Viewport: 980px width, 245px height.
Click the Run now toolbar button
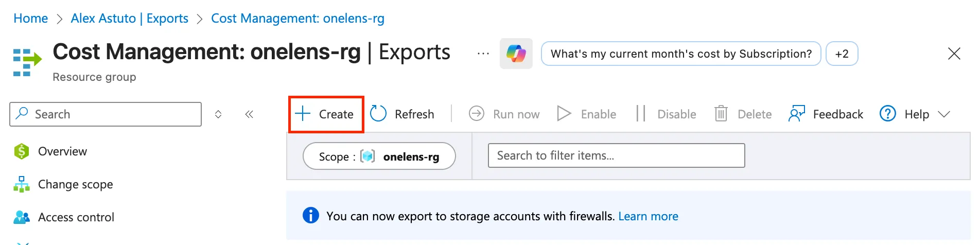(504, 114)
